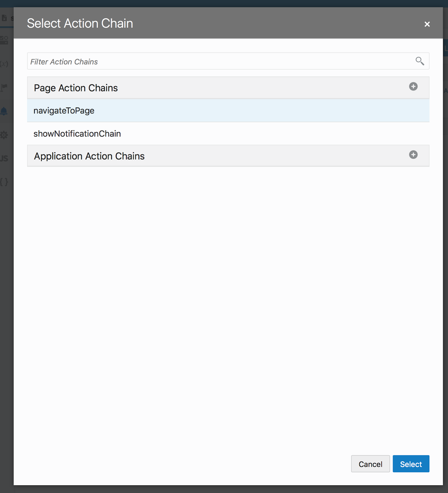Screen dimensions: 448x493
Task: Open the page Settings gear panel
Action: click(4, 135)
